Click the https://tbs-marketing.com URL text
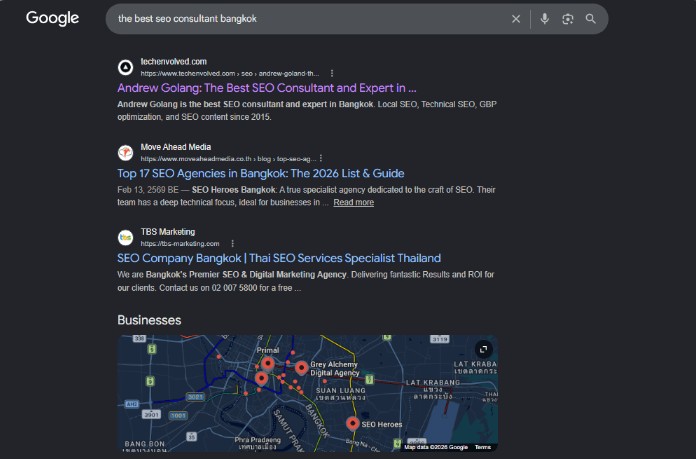Image resolution: width=696 pixels, height=459 pixels. click(180, 244)
